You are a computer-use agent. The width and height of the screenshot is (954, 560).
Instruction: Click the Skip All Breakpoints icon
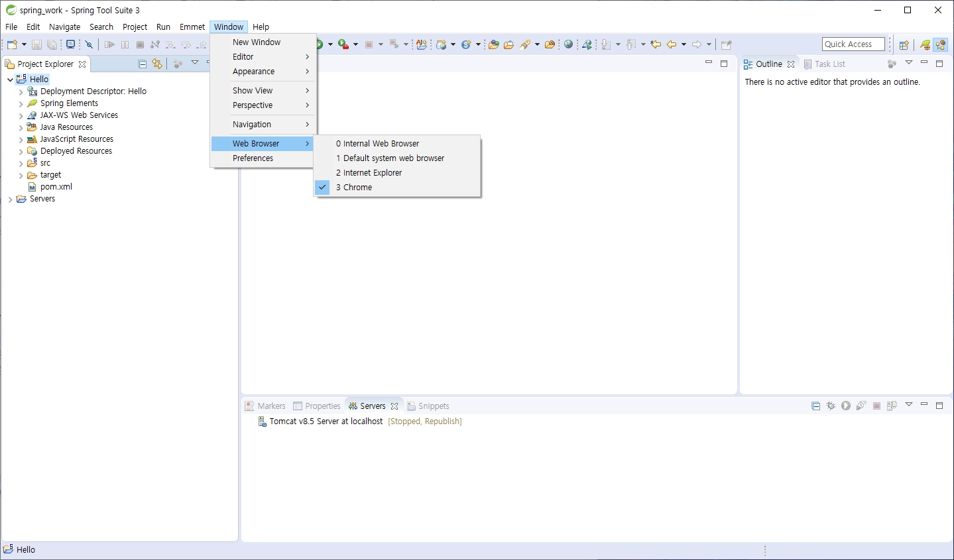point(89,44)
